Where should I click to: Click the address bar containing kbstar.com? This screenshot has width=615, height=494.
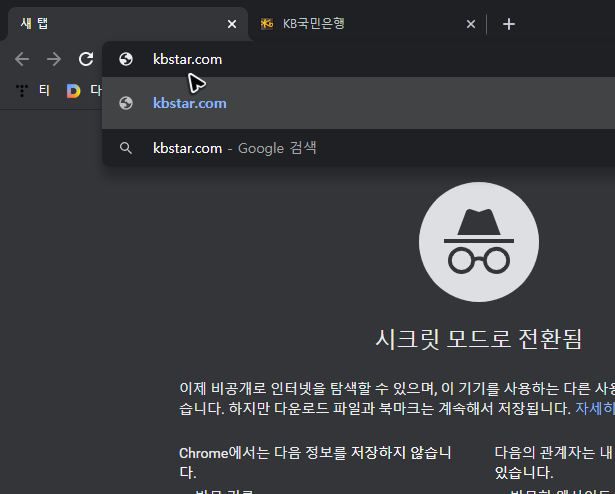(x=358, y=59)
